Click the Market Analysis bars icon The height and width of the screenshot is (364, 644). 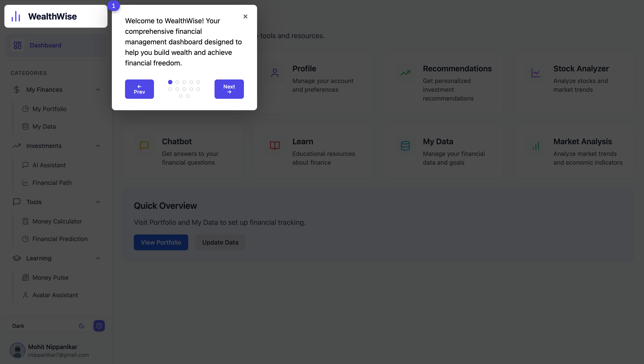535,146
